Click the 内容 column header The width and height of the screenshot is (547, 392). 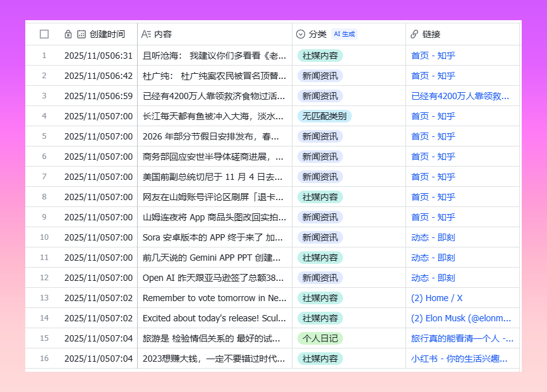(163, 34)
